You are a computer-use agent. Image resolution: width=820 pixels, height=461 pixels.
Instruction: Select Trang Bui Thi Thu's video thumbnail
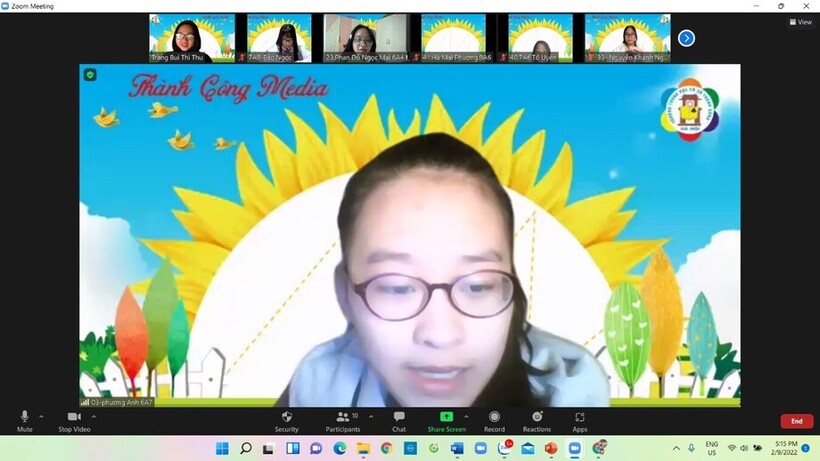coord(192,38)
